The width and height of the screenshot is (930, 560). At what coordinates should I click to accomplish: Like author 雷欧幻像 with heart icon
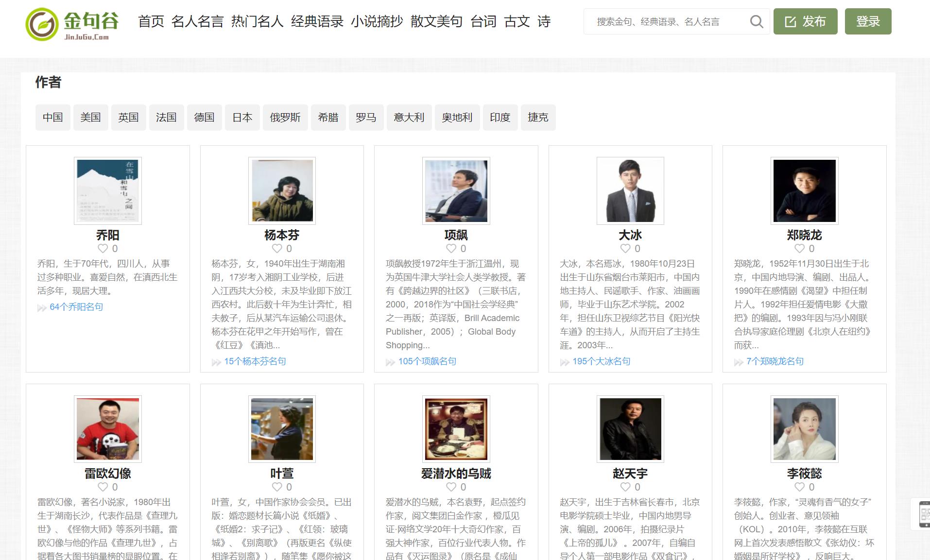click(x=103, y=487)
